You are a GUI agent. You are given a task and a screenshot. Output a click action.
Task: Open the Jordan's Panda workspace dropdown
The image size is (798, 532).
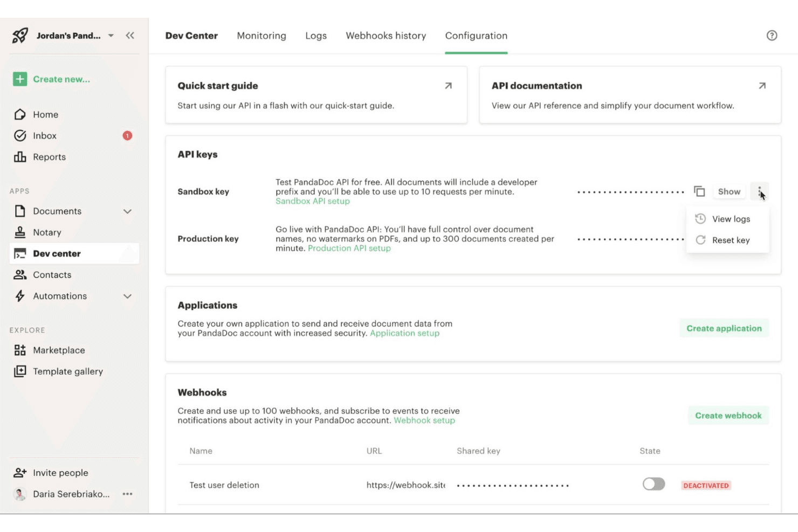pyautogui.click(x=111, y=36)
